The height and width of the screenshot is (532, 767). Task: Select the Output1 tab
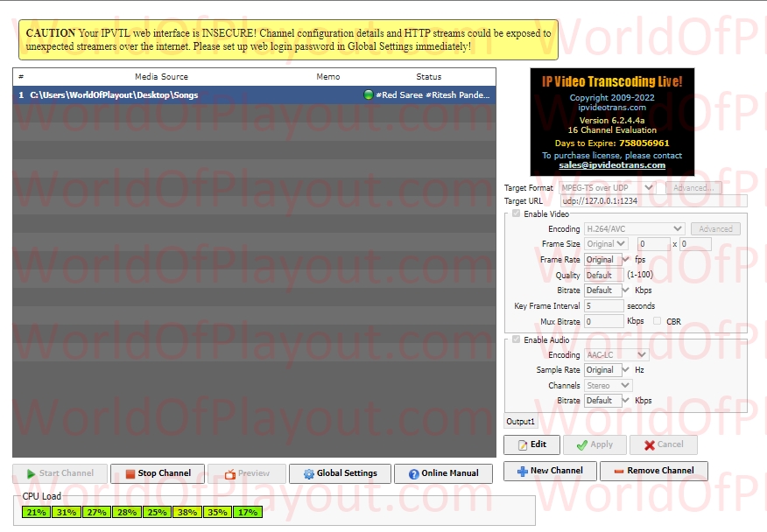(x=520, y=422)
